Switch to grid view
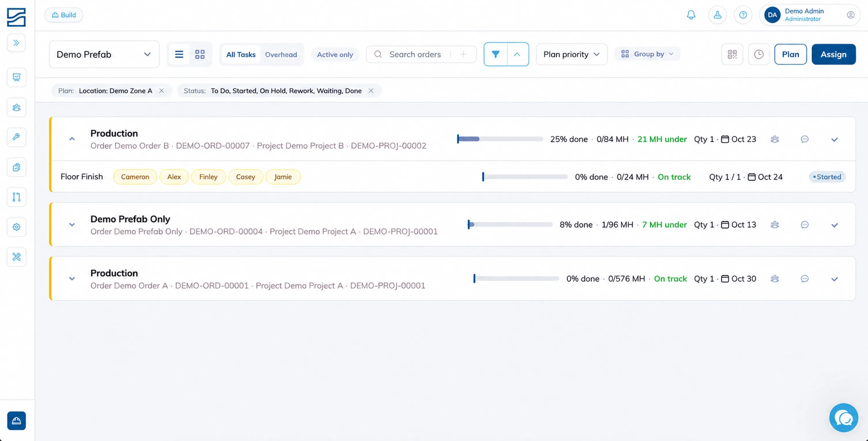868x441 pixels. [200, 54]
